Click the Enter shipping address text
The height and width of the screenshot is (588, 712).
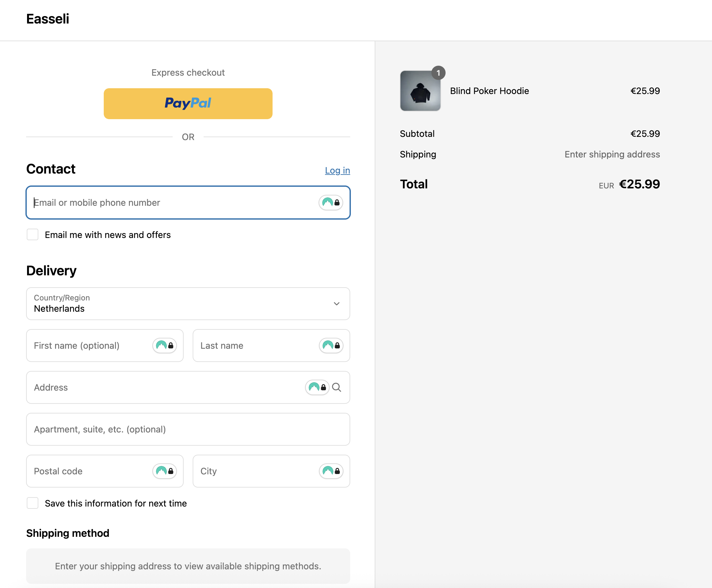(x=612, y=155)
